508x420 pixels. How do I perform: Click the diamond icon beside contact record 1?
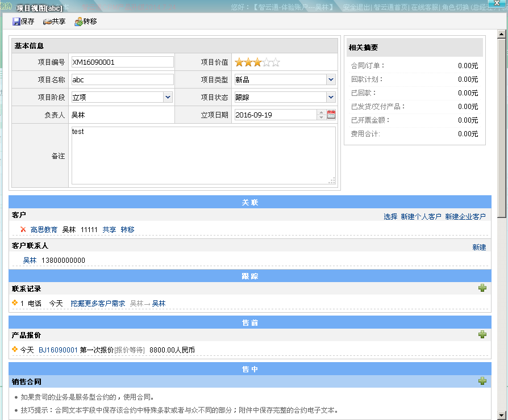15,303
